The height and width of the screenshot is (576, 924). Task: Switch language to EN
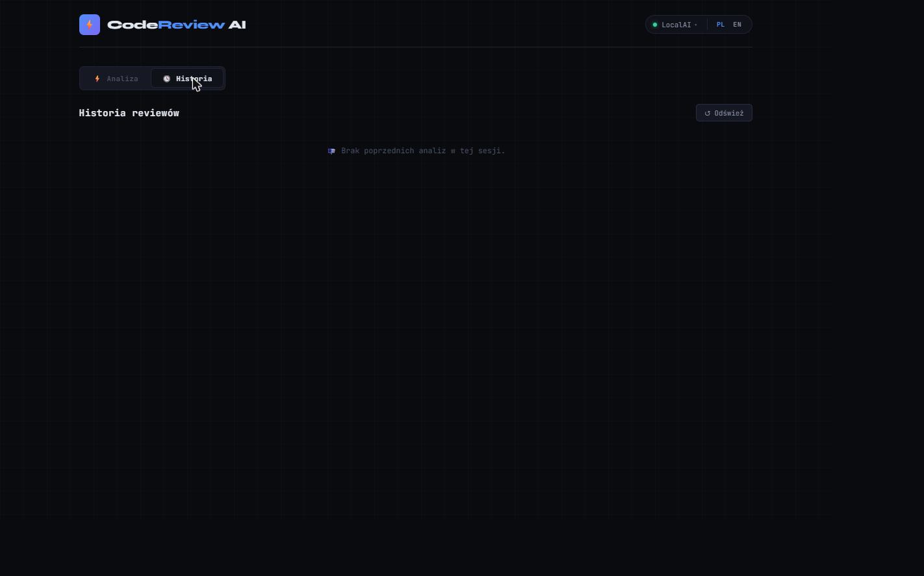(737, 25)
